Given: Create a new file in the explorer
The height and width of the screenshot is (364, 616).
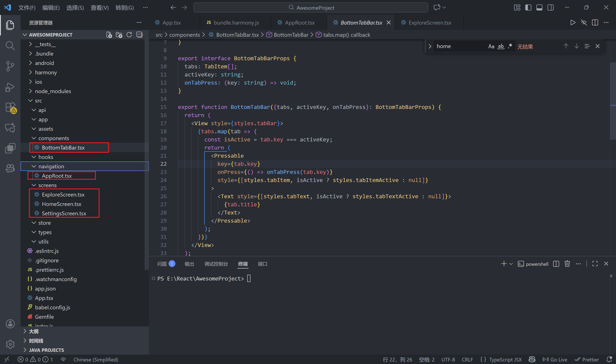Looking at the screenshot, I should [x=109, y=35].
